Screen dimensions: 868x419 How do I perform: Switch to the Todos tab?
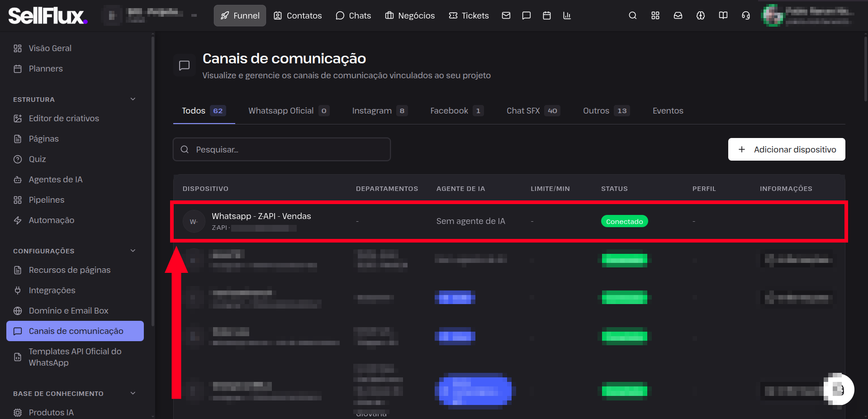[204, 111]
